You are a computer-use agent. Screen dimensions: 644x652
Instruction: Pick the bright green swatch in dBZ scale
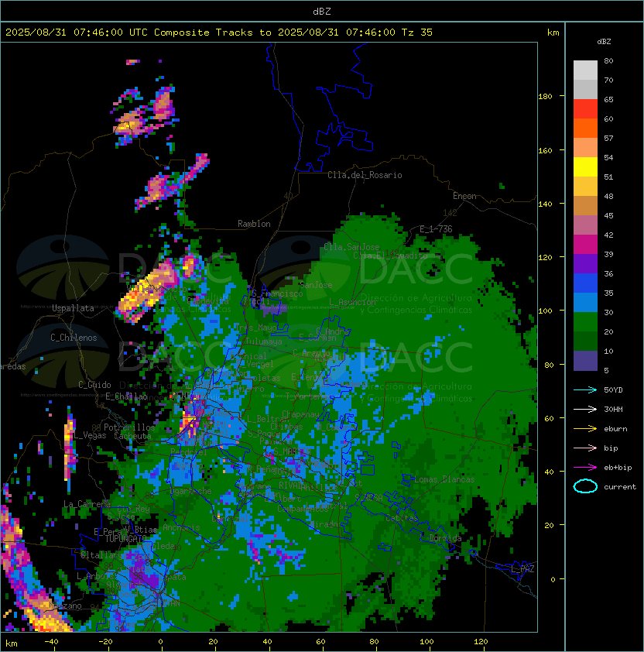tap(585, 322)
